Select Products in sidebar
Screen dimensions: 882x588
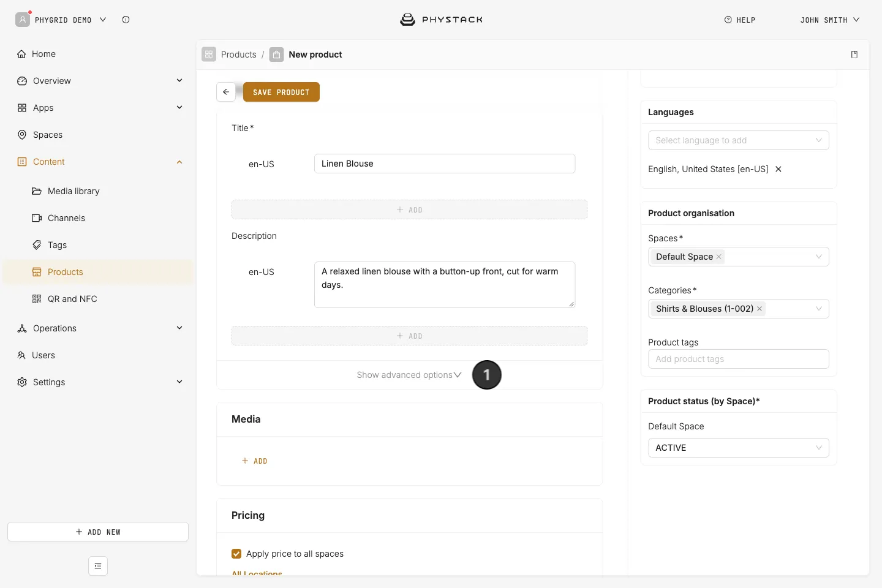pos(98,272)
